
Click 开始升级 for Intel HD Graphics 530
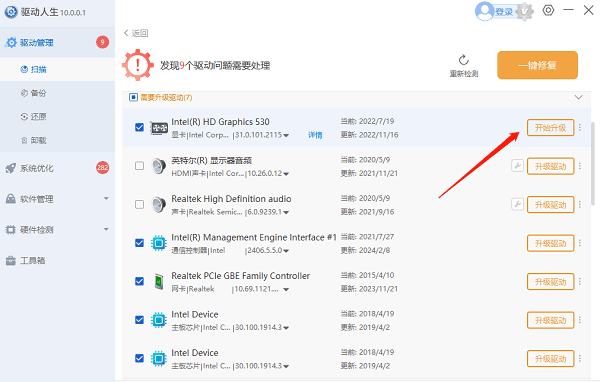(x=550, y=127)
